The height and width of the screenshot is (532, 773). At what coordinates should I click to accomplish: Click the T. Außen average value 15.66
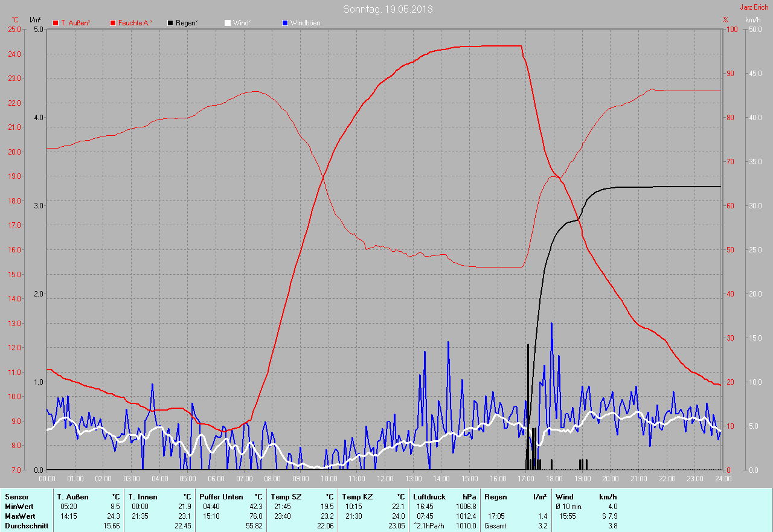click(111, 526)
